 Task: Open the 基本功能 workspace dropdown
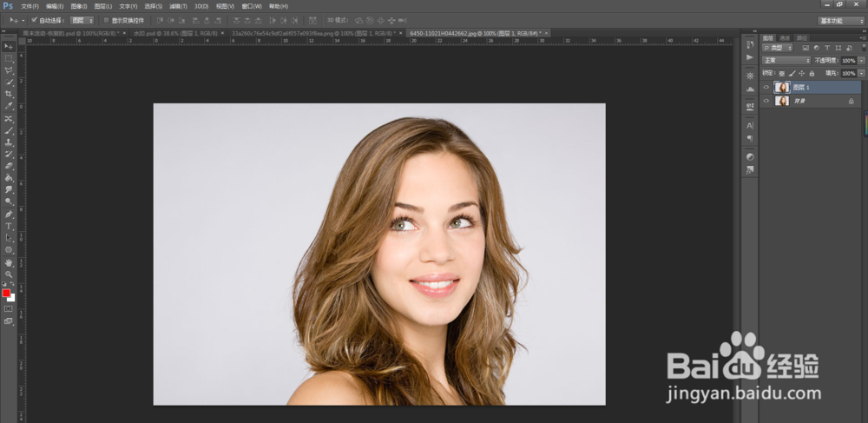coord(841,21)
